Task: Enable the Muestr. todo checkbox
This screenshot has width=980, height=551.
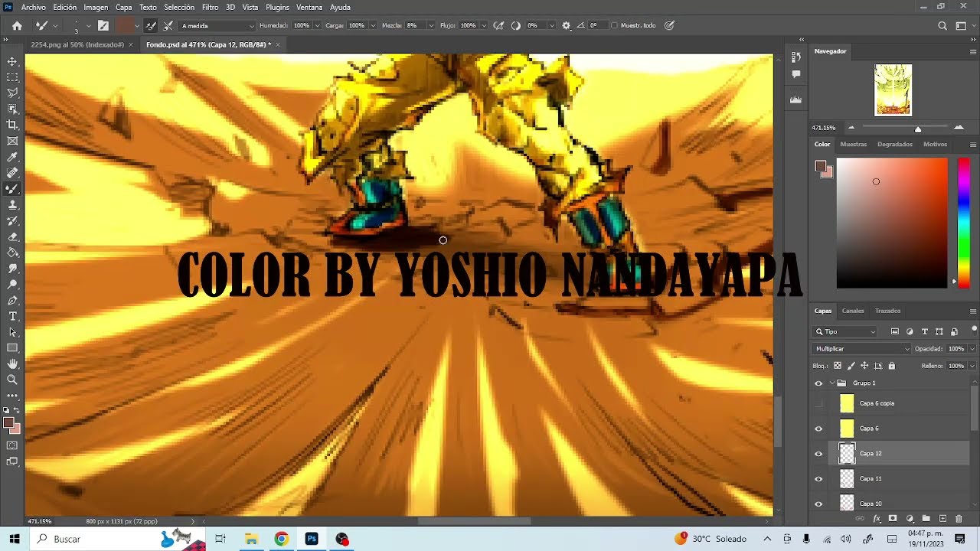Action: 614,25
